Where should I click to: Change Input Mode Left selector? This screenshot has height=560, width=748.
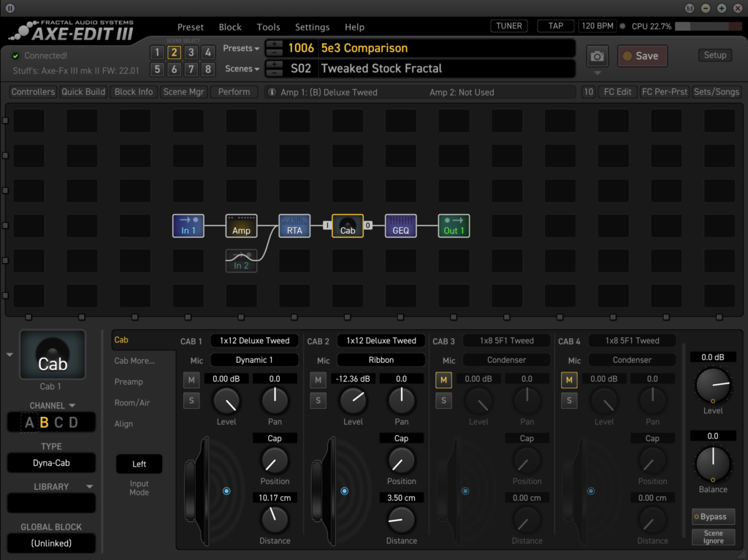pos(139,464)
